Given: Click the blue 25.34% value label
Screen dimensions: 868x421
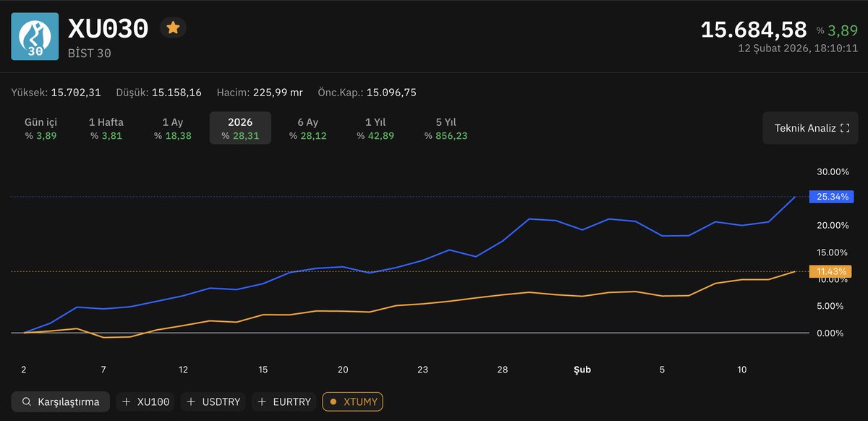Looking at the screenshot, I should click(833, 197).
